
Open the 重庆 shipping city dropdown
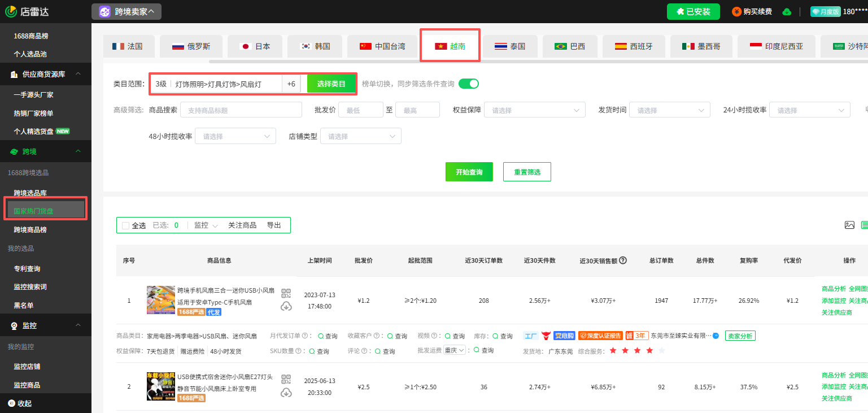click(x=455, y=350)
